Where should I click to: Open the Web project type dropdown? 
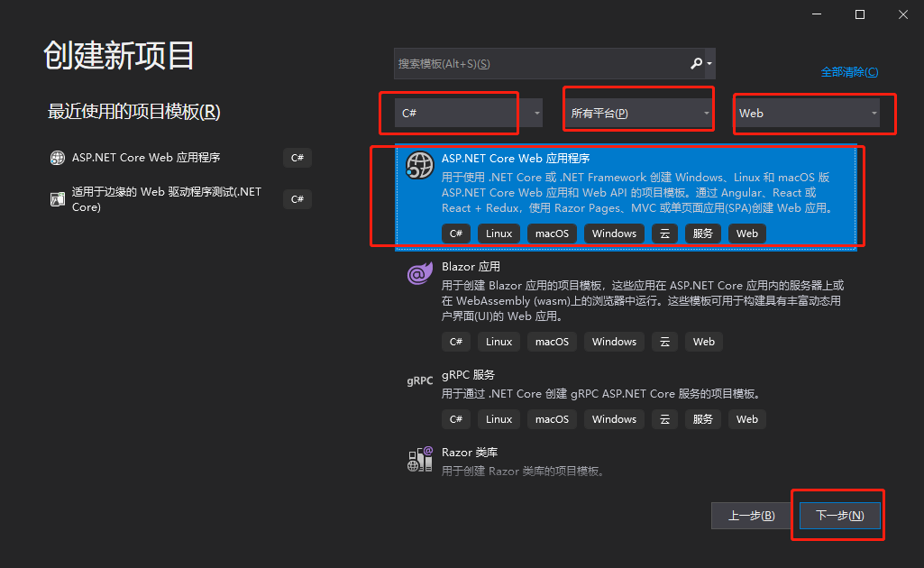point(810,114)
